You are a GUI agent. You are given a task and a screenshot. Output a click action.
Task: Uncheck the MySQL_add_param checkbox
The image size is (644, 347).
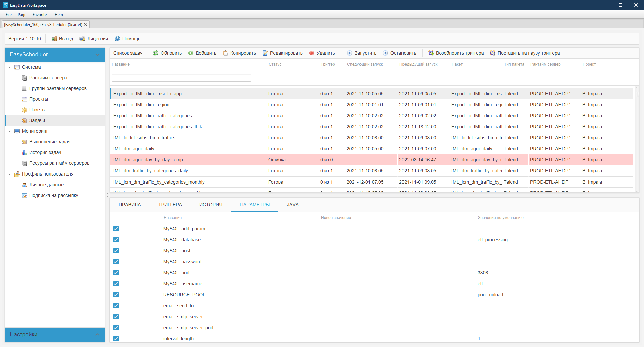point(116,229)
